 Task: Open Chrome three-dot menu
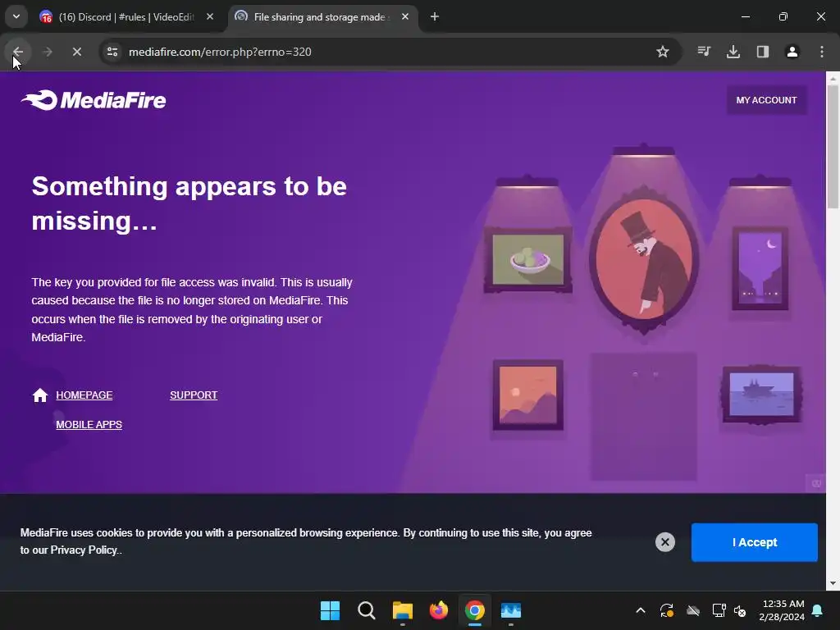[822, 52]
